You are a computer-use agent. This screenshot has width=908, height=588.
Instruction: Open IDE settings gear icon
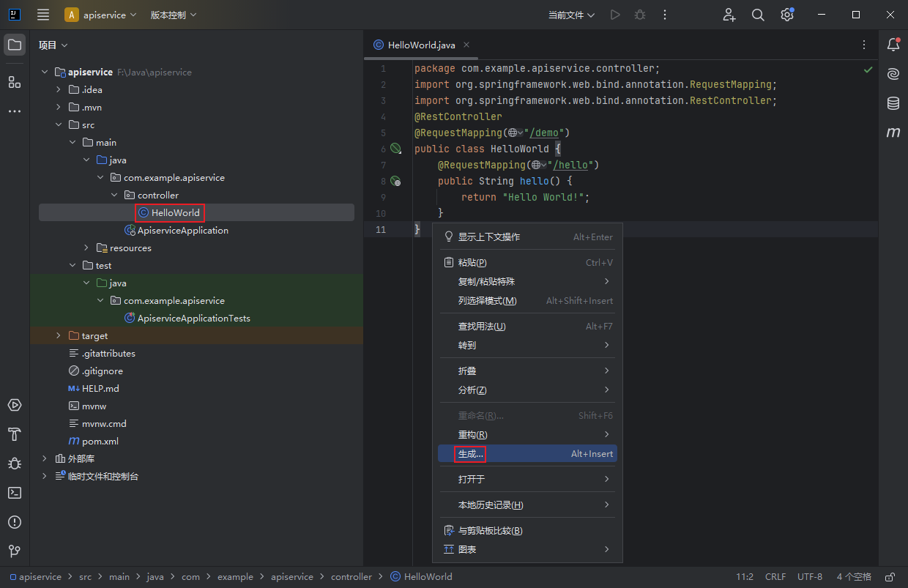pos(787,15)
